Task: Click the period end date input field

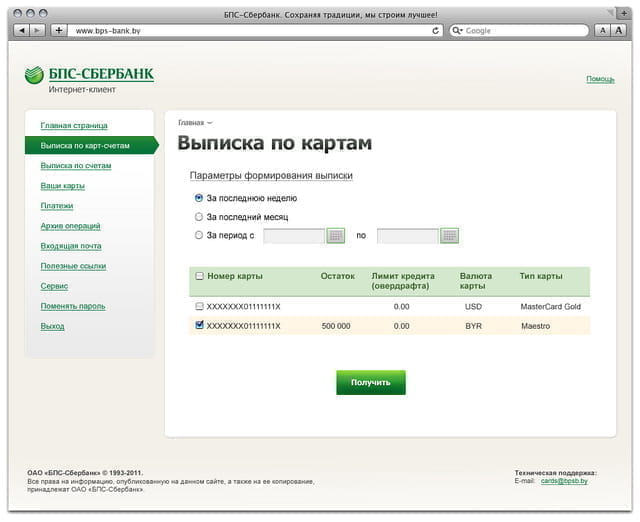Action: (x=408, y=235)
